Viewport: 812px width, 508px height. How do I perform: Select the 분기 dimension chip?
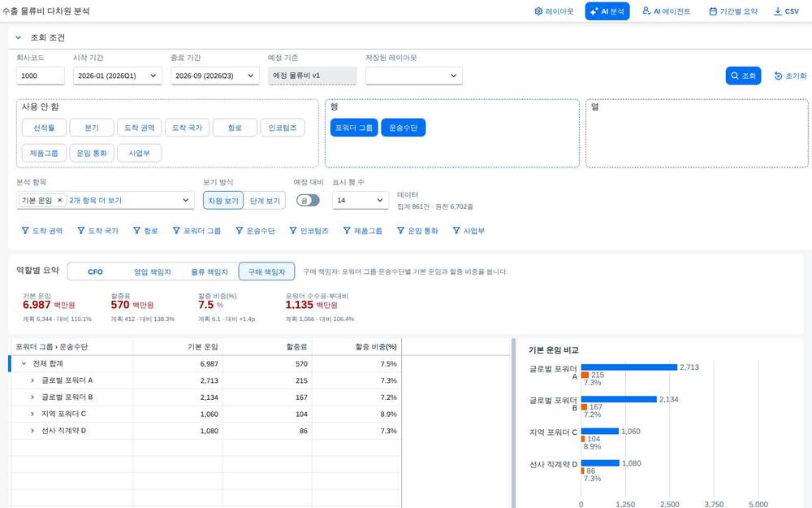point(92,128)
